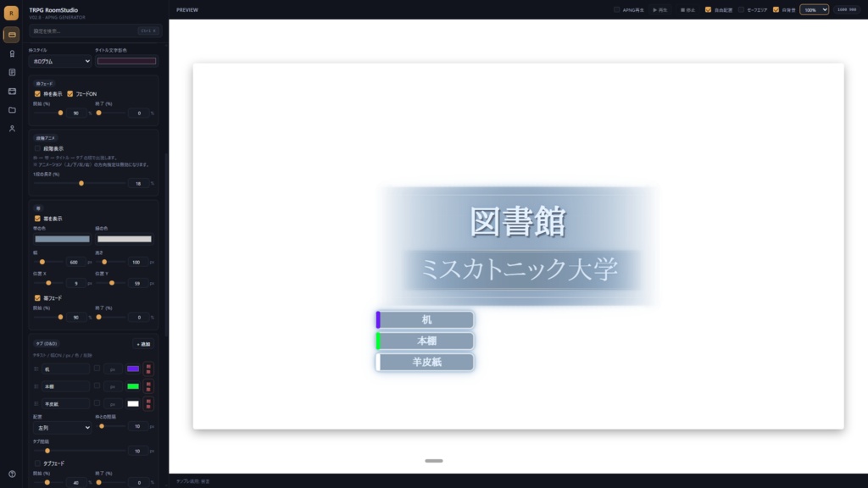
Task: Open the 枠スタイル ホログラム dropdown
Action: 60,61
